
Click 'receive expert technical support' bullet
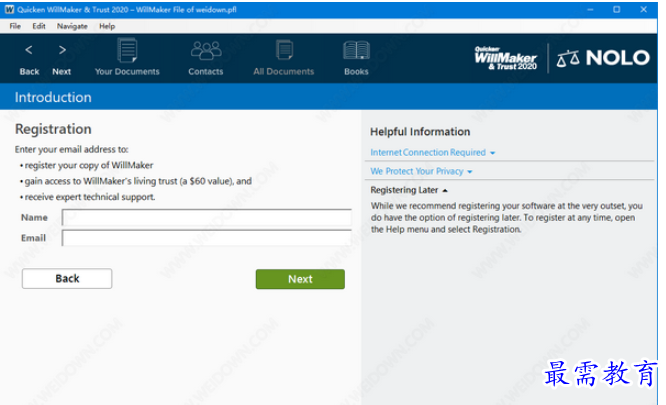pyautogui.click(x=87, y=197)
